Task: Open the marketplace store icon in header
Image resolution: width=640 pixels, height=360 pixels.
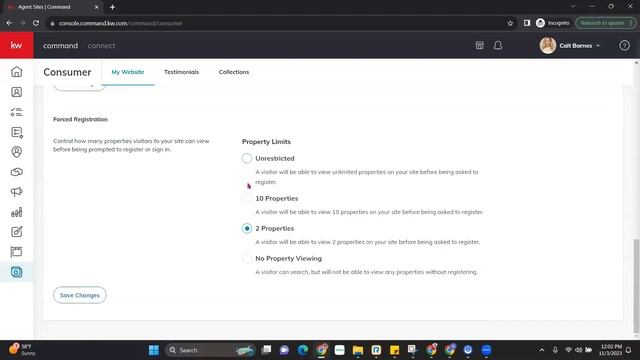Action: (x=480, y=45)
